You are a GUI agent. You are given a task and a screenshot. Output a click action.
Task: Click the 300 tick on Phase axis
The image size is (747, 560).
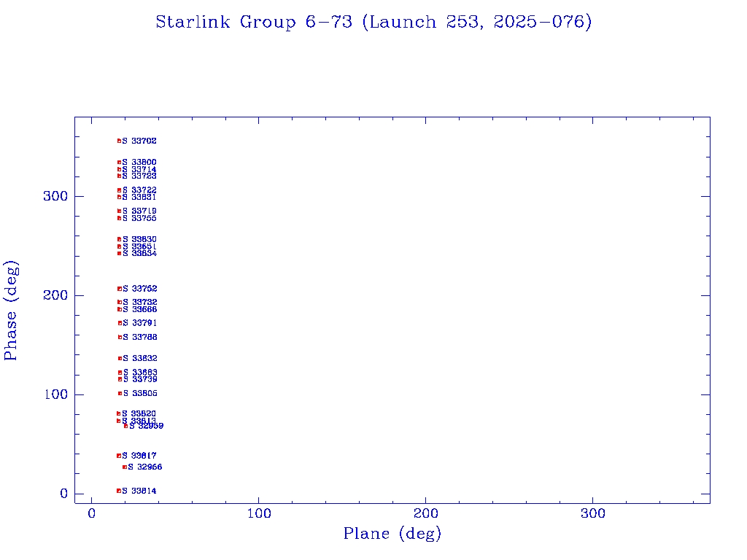[57, 196]
